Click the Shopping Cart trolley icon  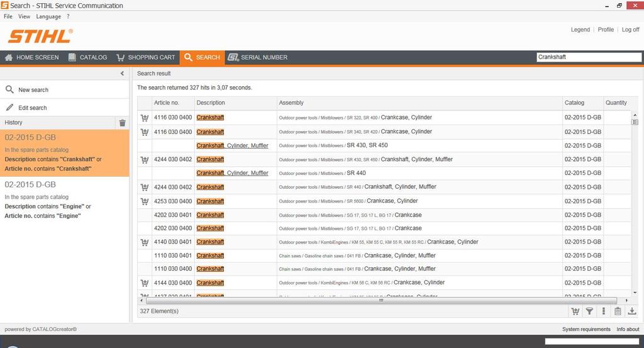(x=120, y=57)
